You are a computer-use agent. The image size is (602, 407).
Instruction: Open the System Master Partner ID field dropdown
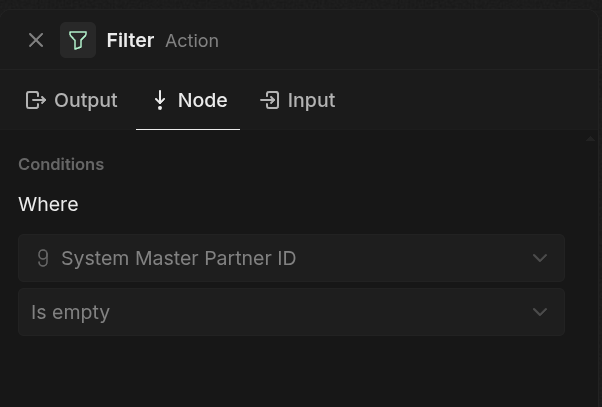(x=291, y=258)
